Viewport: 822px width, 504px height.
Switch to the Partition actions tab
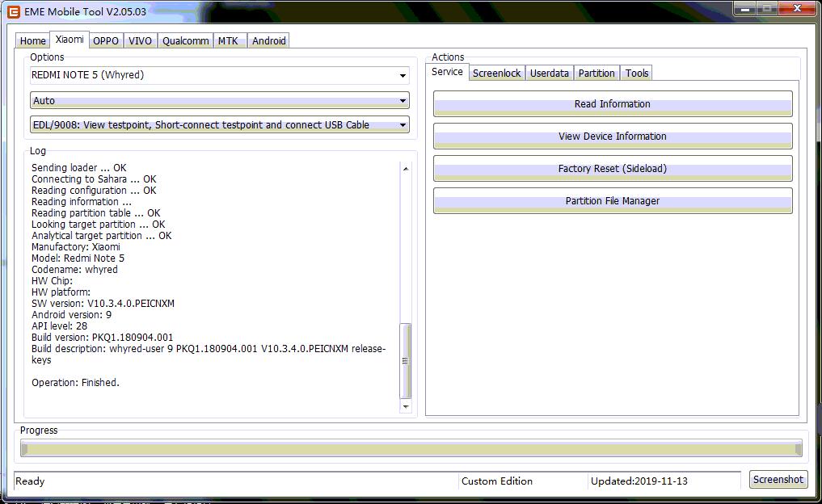[596, 73]
